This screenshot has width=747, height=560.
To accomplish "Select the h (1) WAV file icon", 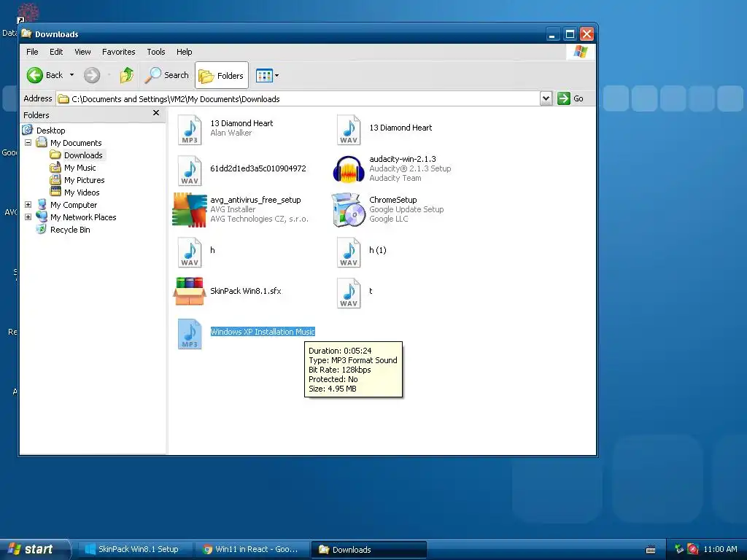I will (349, 252).
